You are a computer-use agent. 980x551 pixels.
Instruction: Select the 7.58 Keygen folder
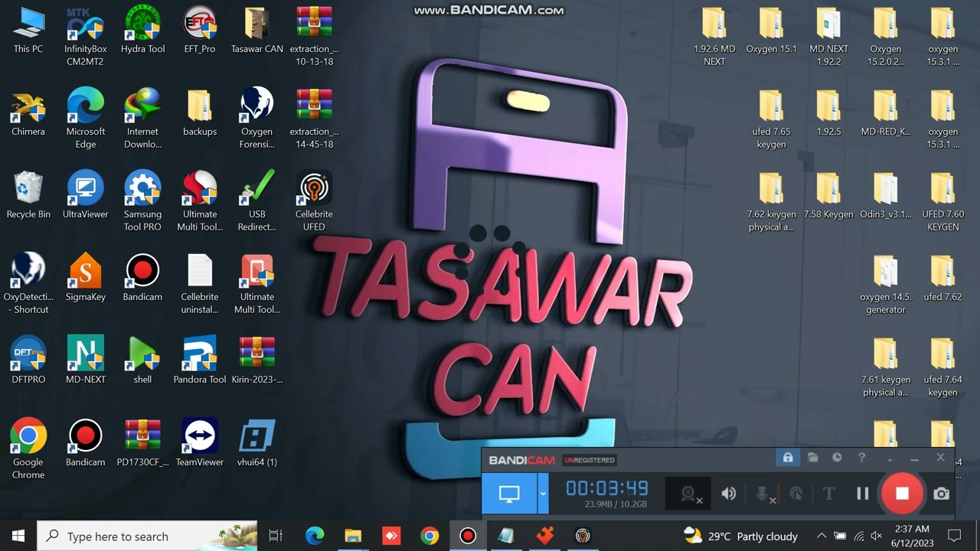828,196
